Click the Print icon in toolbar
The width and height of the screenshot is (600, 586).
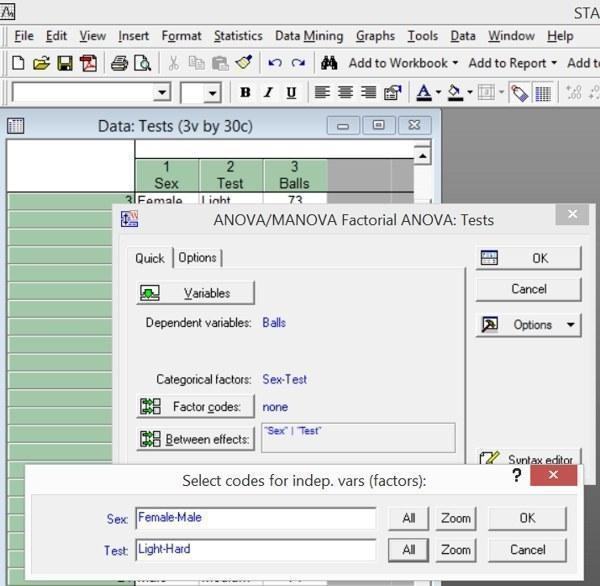pos(119,63)
